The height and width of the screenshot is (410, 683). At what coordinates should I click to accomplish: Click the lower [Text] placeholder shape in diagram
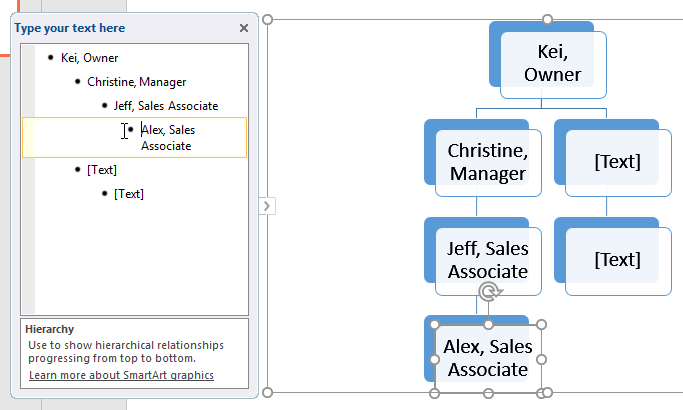(617, 260)
